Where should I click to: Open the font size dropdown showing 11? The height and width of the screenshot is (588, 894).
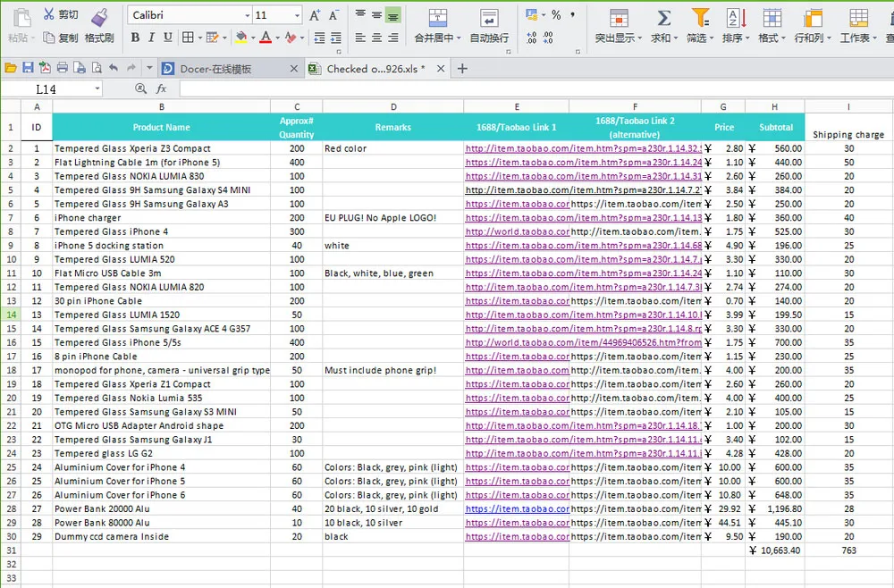coord(296,16)
